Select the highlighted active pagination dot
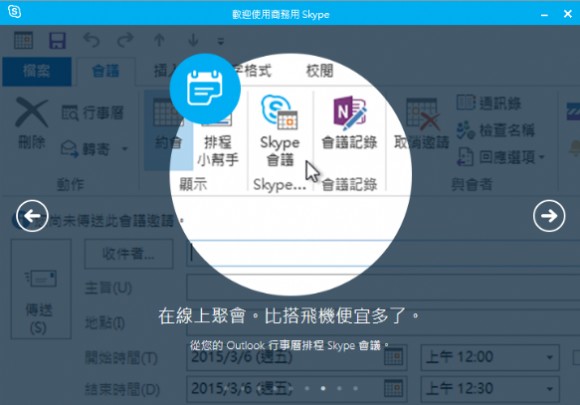 click(x=323, y=388)
